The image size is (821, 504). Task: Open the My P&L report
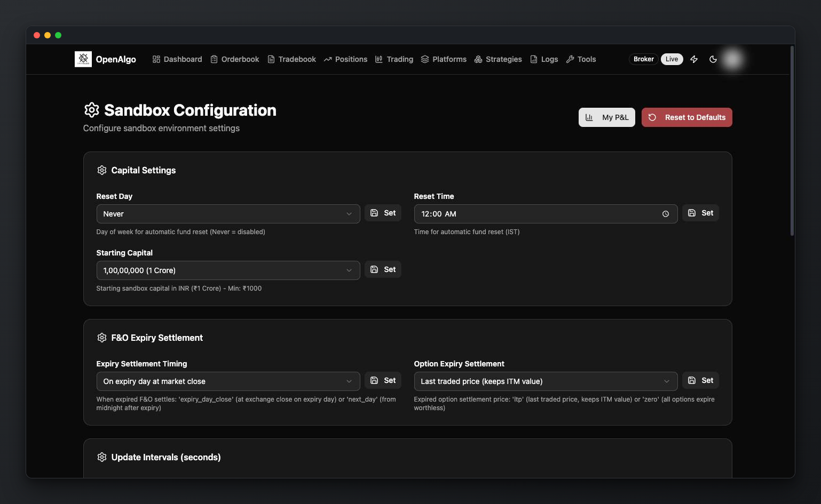[x=607, y=117]
